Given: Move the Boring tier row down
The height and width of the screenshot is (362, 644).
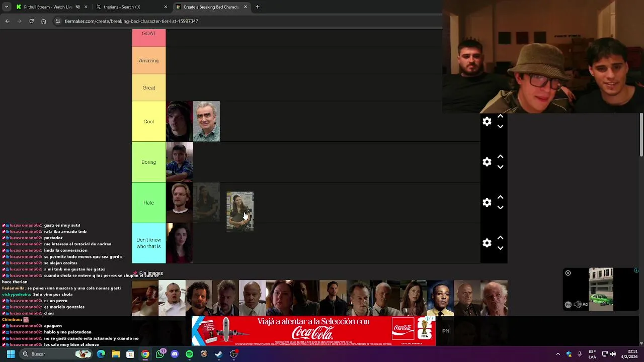Looking at the screenshot, I should pos(500,167).
